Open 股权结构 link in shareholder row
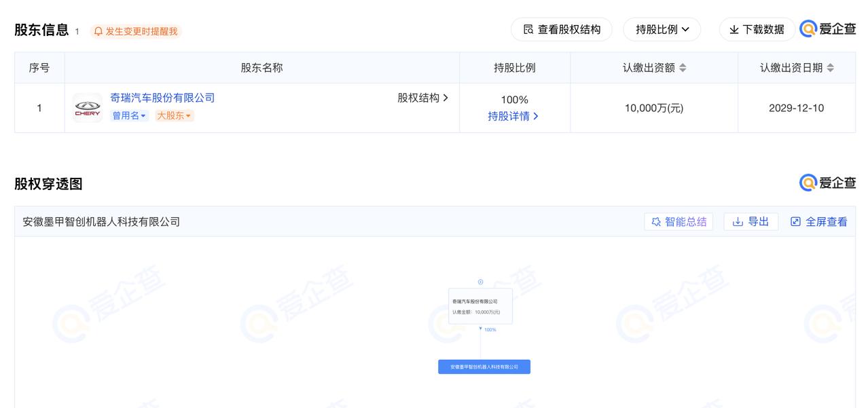Viewport: 868px width, 408px height. coord(422,98)
